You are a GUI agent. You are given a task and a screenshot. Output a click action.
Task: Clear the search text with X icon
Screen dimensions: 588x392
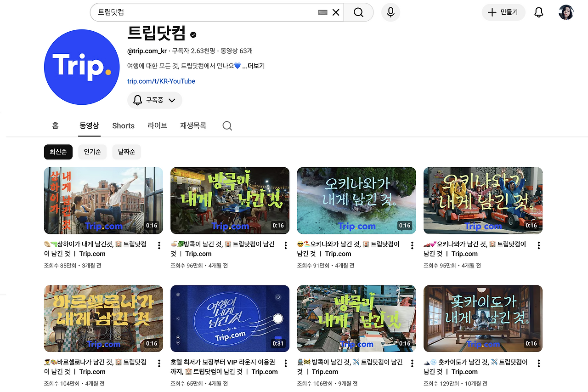[336, 12]
